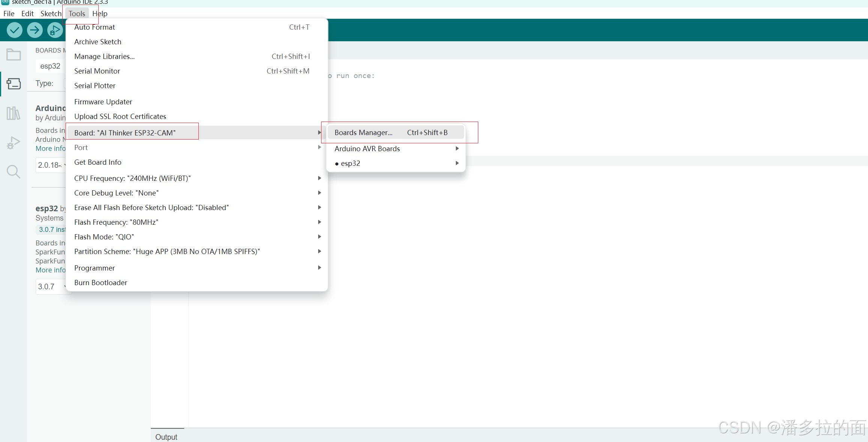Viewport: 868px width, 442px height.
Task: Choose Serial Monitor from Tools menu
Action: tap(97, 71)
